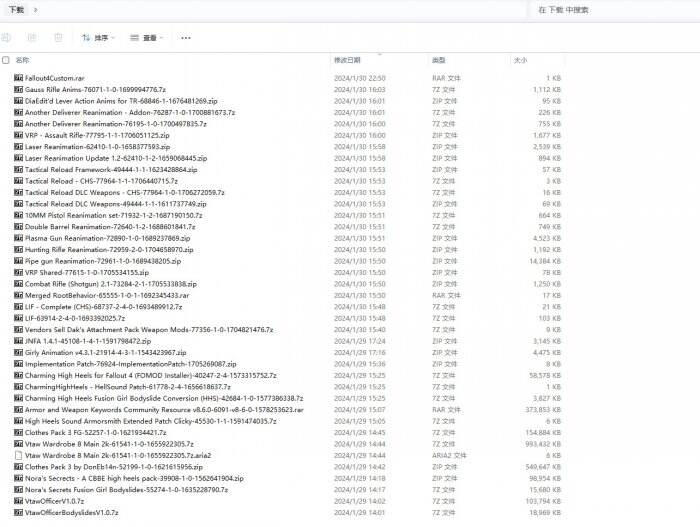Open the 排序 sort dropdown
Viewport: 700px width, 527px height.
tap(98, 38)
